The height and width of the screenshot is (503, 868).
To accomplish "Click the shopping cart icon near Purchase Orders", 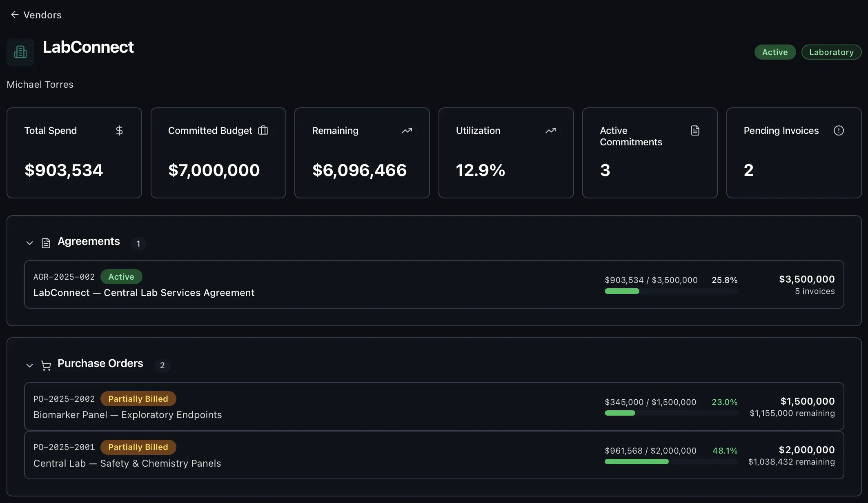I will click(x=46, y=365).
